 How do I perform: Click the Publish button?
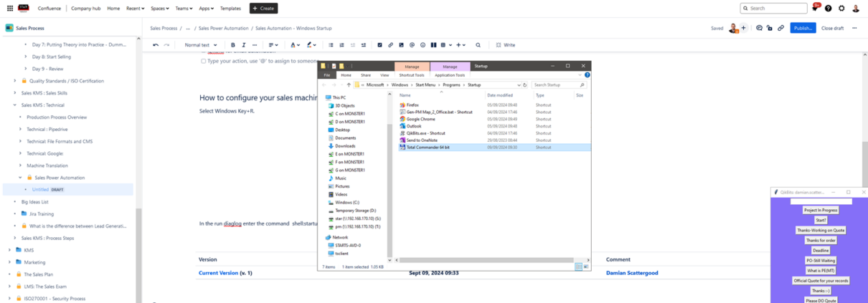tap(803, 28)
